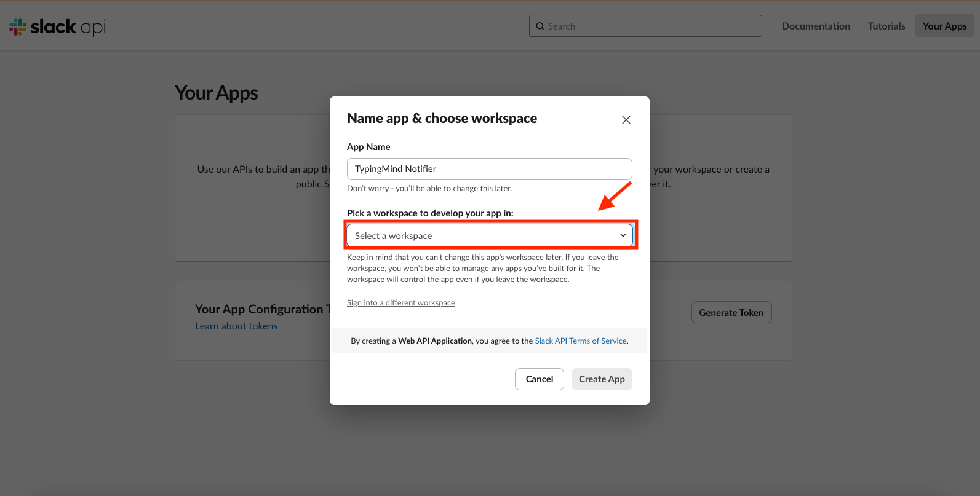Click the Generate Token button
The width and height of the screenshot is (980, 496).
click(x=731, y=312)
